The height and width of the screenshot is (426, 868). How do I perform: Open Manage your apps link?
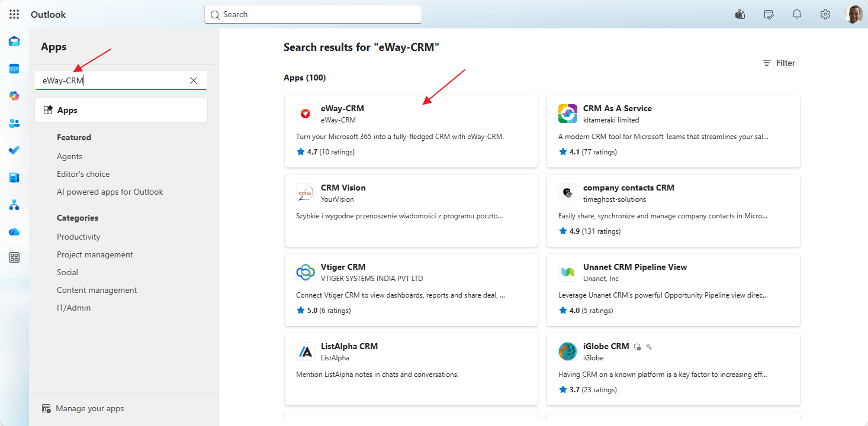point(90,409)
